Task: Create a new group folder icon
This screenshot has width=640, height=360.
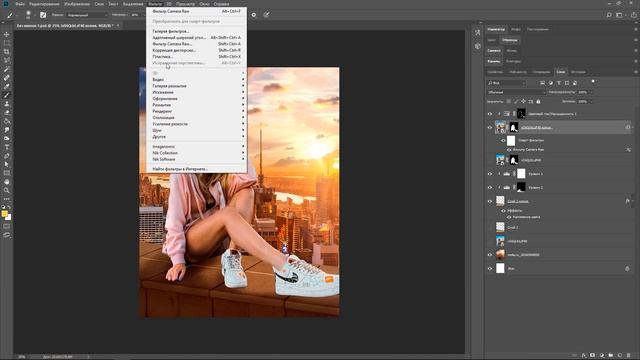Action: click(611, 356)
